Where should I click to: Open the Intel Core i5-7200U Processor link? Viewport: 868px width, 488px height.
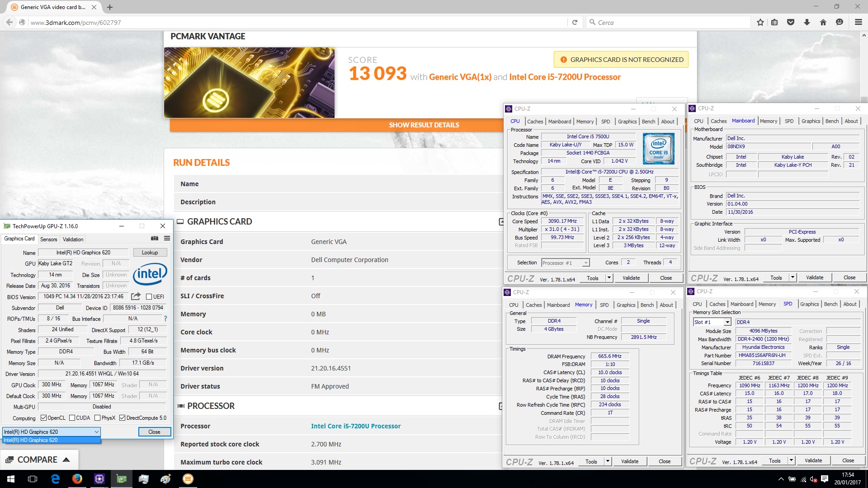(356, 426)
